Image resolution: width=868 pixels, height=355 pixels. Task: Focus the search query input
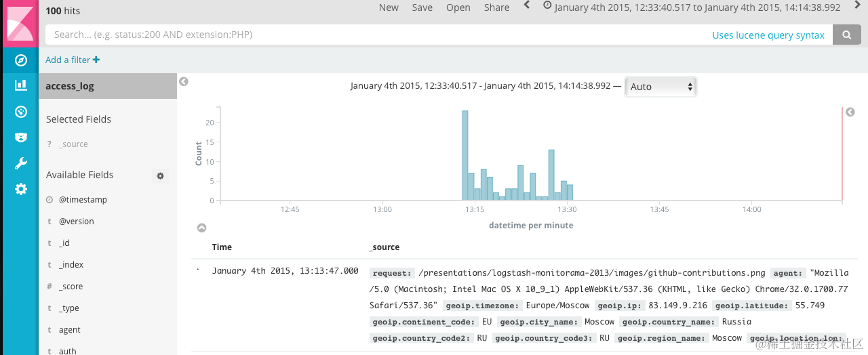point(376,35)
